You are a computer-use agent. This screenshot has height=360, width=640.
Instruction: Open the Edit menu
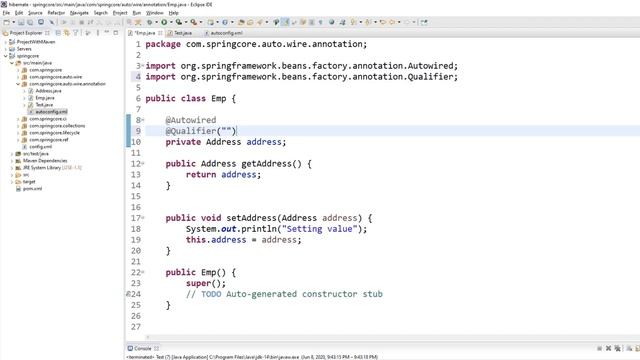tap(19, 13)
